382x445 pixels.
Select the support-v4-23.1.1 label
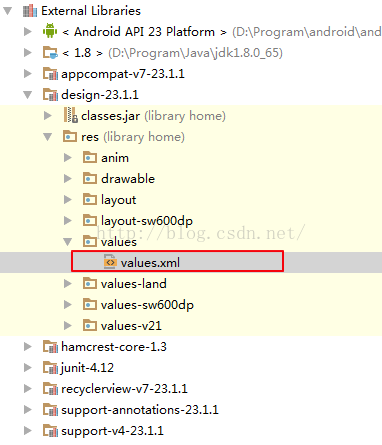(x=112, y=431)
